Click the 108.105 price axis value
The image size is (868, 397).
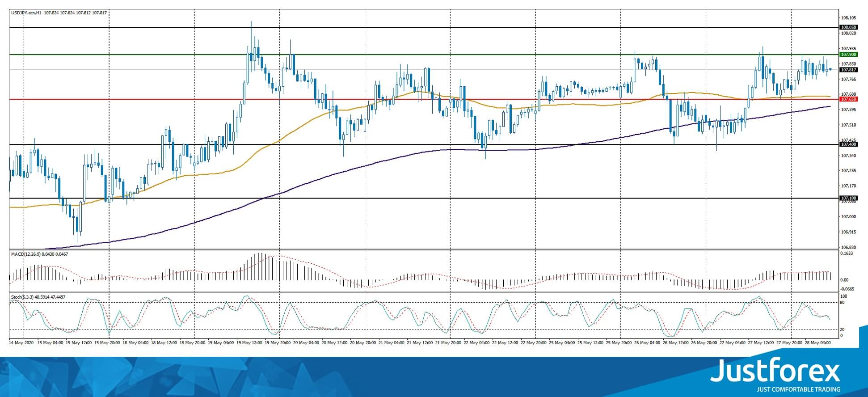click(x=848, y=18)
